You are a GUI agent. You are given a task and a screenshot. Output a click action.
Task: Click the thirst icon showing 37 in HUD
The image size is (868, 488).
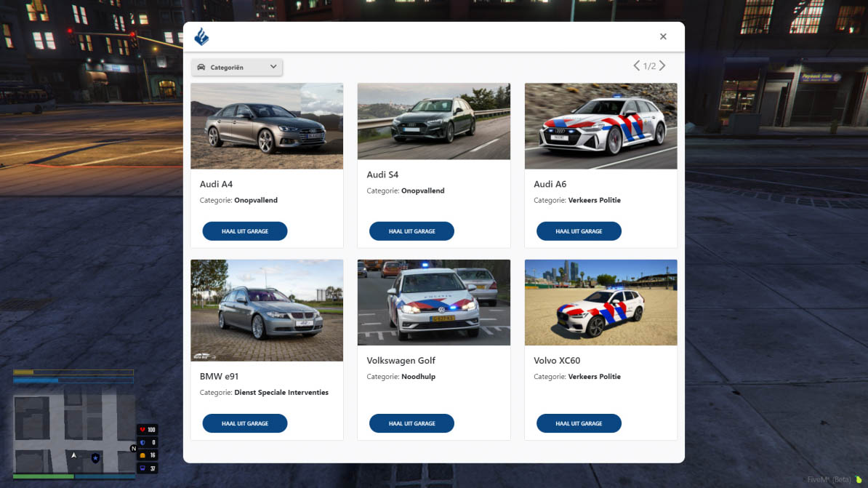(142, 468)
